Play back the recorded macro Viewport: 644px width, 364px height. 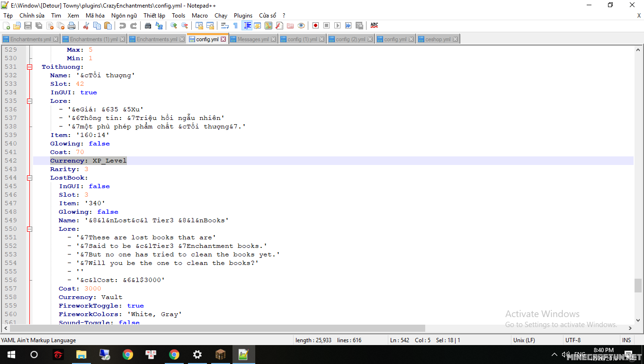tap(337, 26)
